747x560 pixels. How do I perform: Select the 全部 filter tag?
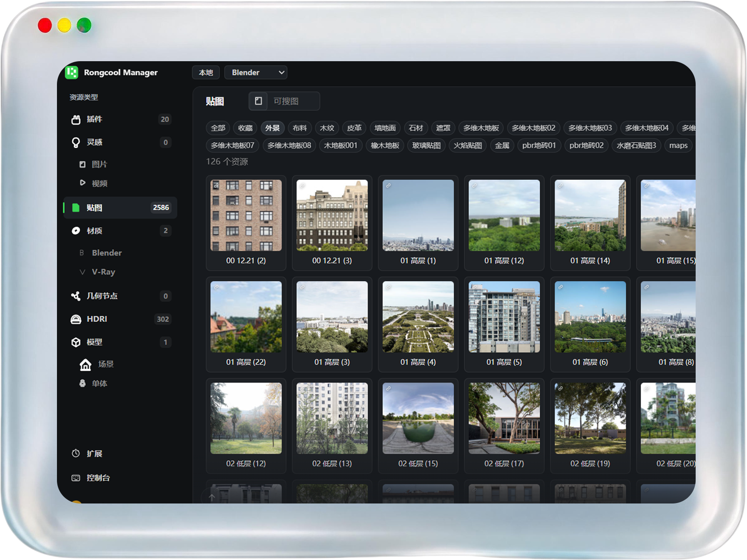tap(218, 128)
